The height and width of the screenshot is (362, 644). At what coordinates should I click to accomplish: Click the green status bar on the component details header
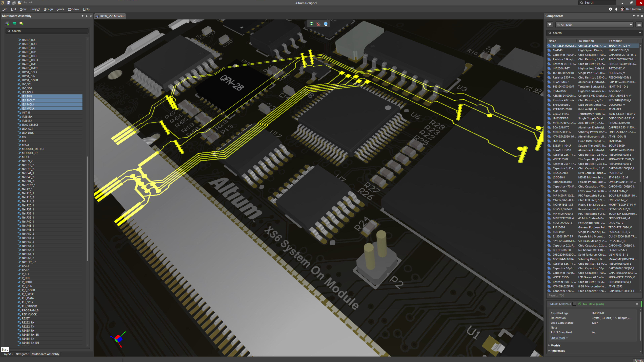tap(641, 304)
